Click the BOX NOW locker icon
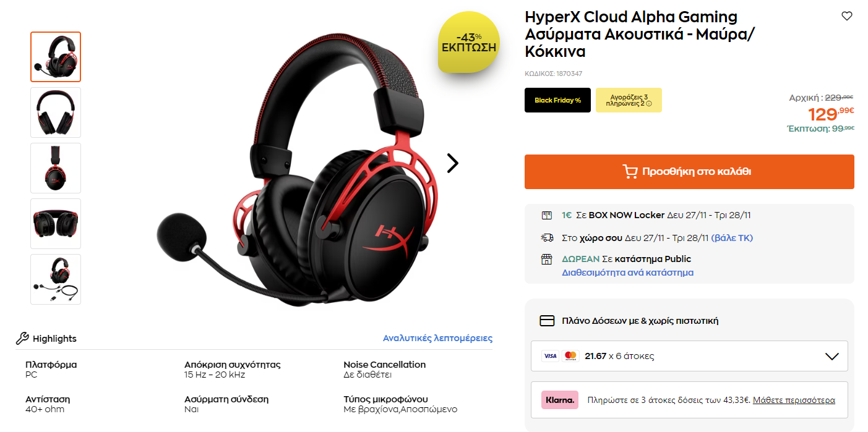Screen dimensions: 868x432 tap(546, 216)
